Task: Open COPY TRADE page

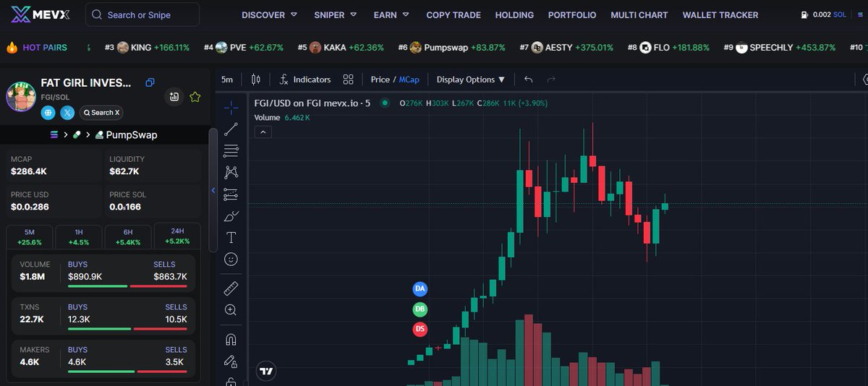Action: pyautogui.click(x=454, y=14)
